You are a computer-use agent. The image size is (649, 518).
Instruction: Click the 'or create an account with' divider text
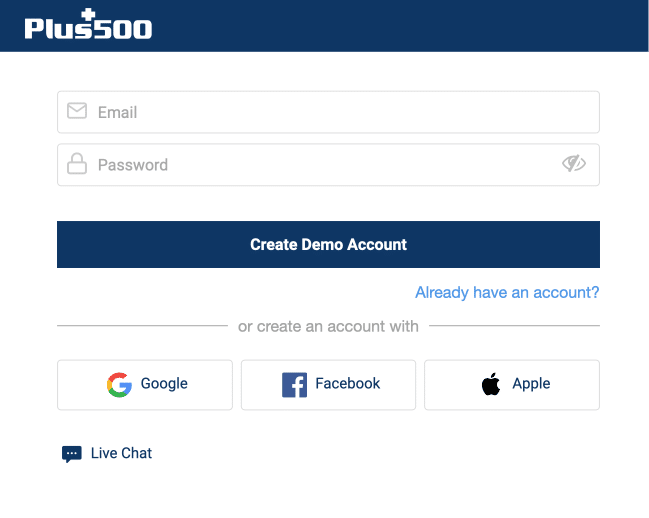328,326
